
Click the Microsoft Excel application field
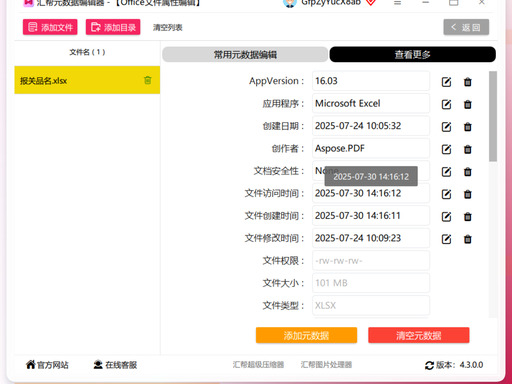point(371,103)
